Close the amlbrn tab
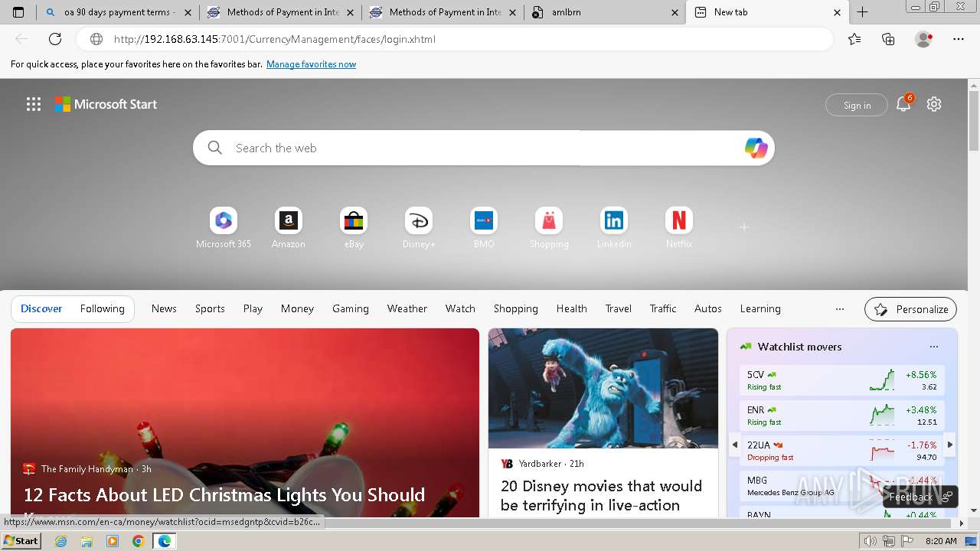 tap(675, 12)
